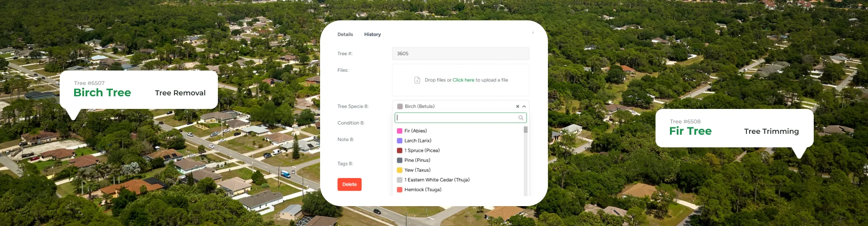Switch to the Details tab
This screenshot has width=868, height=226.
pyautogui.click(x=345, y=34)
